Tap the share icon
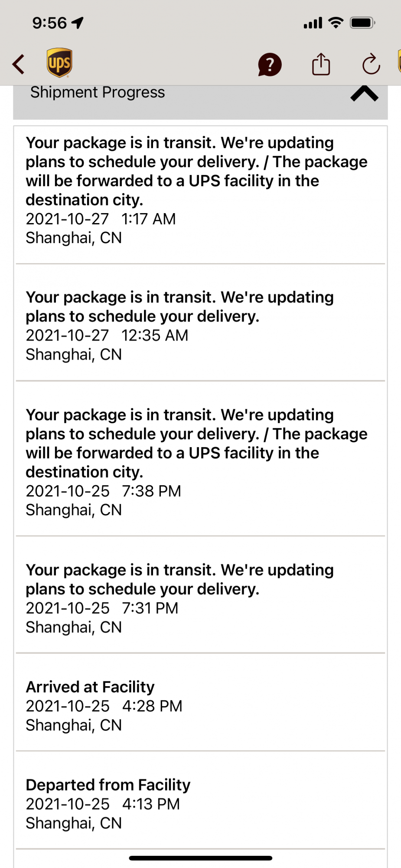Screen dimensions: 401x868 pyautogui.click(x=321, y=64)
